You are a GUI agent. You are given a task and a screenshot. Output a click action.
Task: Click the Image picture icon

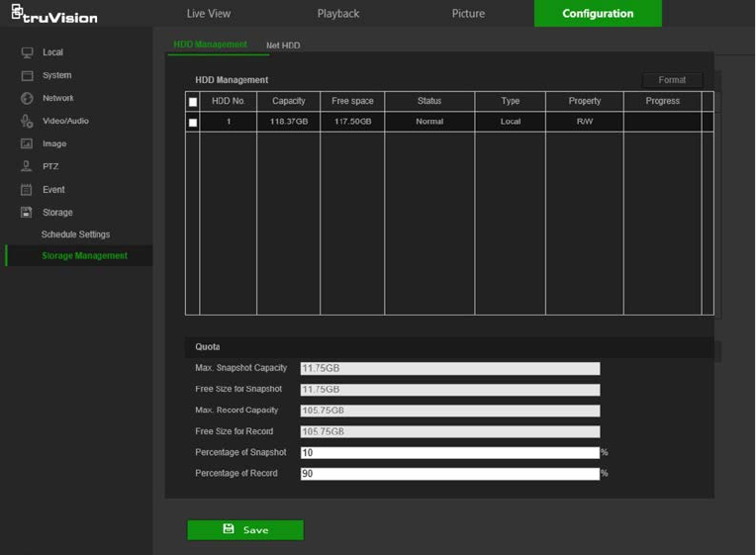coord(27,143)
